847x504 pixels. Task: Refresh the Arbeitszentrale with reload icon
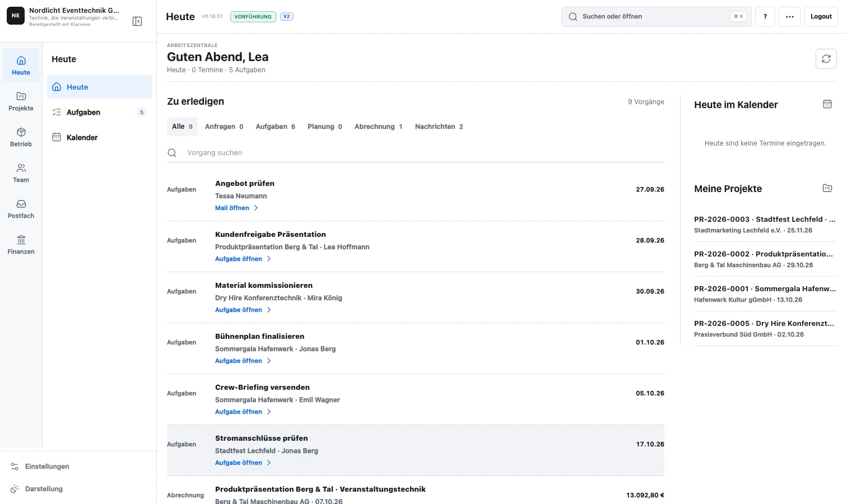826,59
